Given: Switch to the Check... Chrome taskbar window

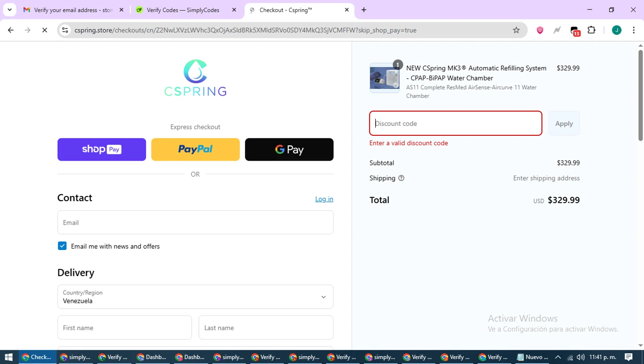Looking at the screenshot, I should tap(37, 357).
